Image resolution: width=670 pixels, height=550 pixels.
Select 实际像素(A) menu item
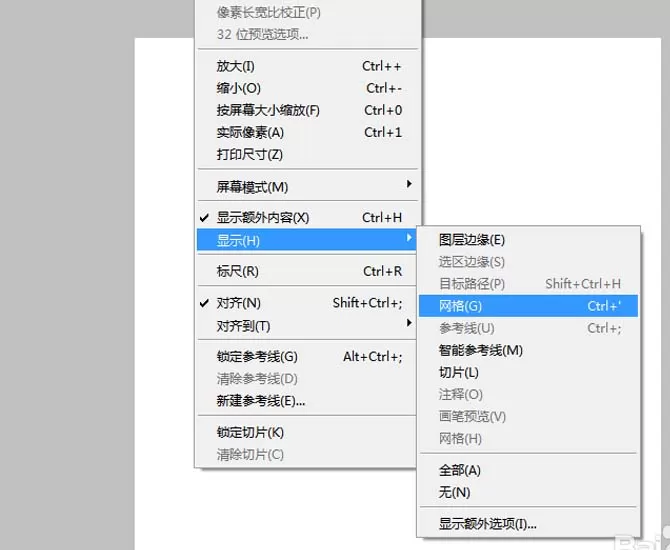tap(307, 133)
